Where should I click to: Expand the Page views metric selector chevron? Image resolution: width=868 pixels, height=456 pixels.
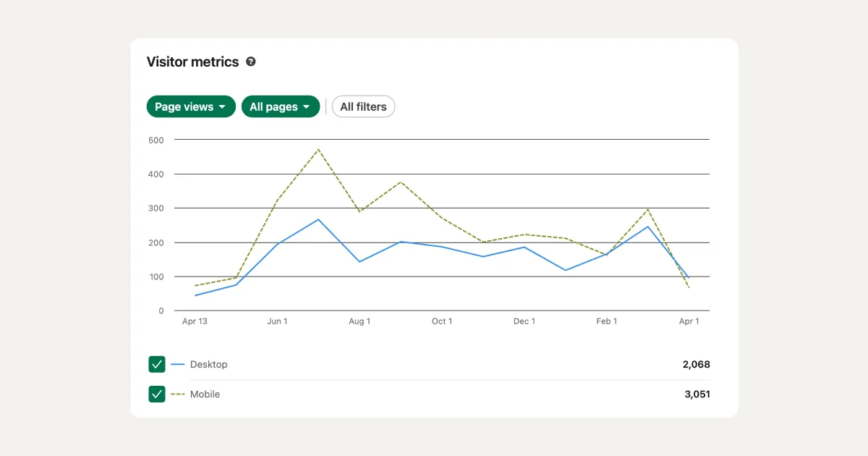point(224,106)
